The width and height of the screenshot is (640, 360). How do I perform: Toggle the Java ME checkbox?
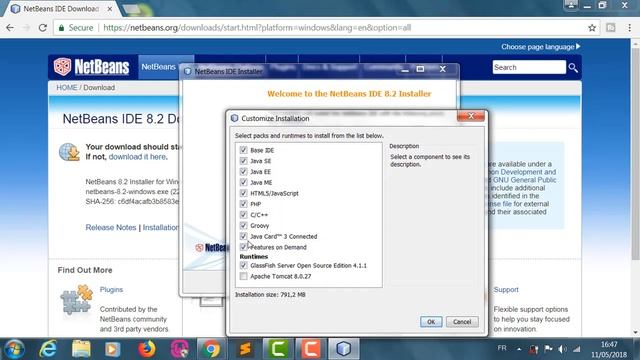click(x=244, y=182)
